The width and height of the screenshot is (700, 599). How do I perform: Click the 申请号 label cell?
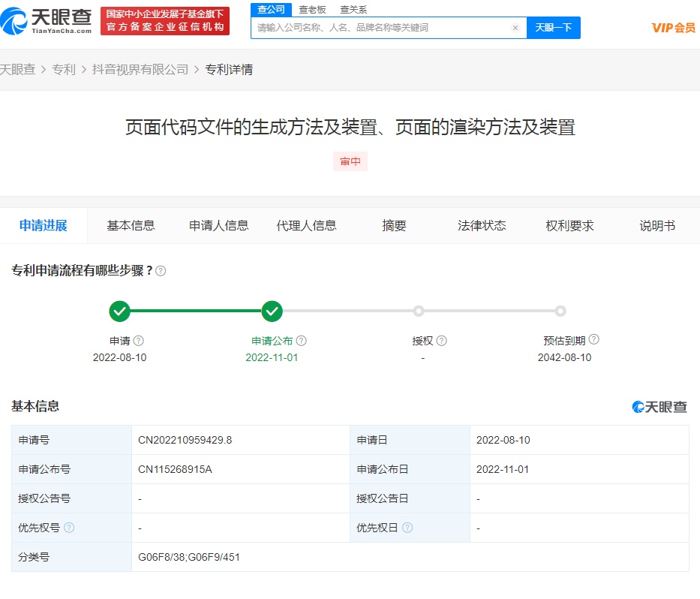(x=71, y=440)
